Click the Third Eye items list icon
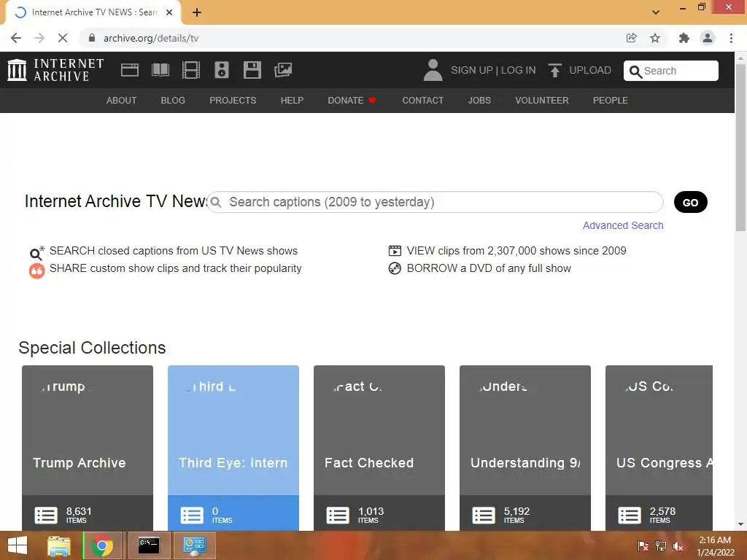The height and width of the screenshot is (560, 747). point(192,516)
